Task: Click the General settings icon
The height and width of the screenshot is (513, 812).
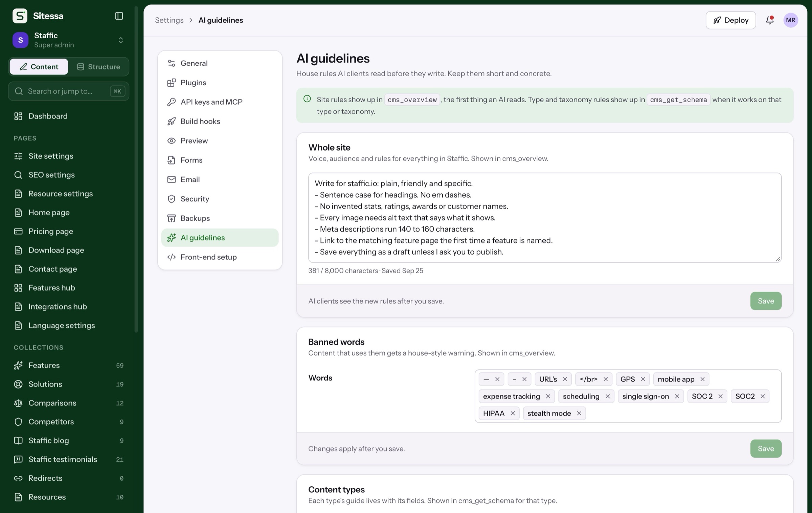Action: 172,63
